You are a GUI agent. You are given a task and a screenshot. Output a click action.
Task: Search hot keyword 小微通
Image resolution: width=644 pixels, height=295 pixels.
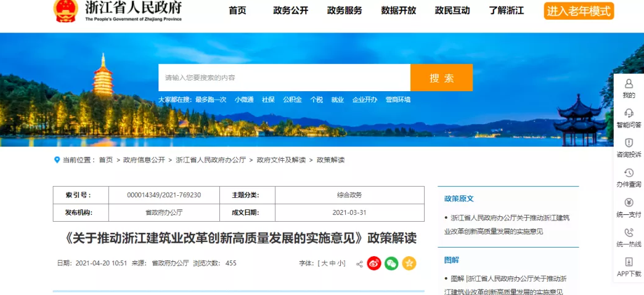pyautogui.click(x=244, y=100)
